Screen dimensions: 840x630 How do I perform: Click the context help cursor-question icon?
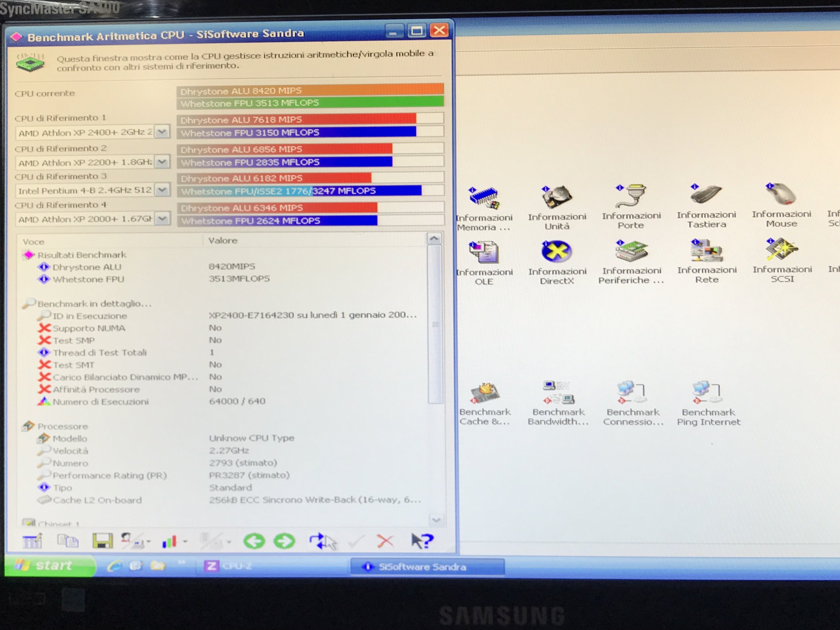coord(422,540)
